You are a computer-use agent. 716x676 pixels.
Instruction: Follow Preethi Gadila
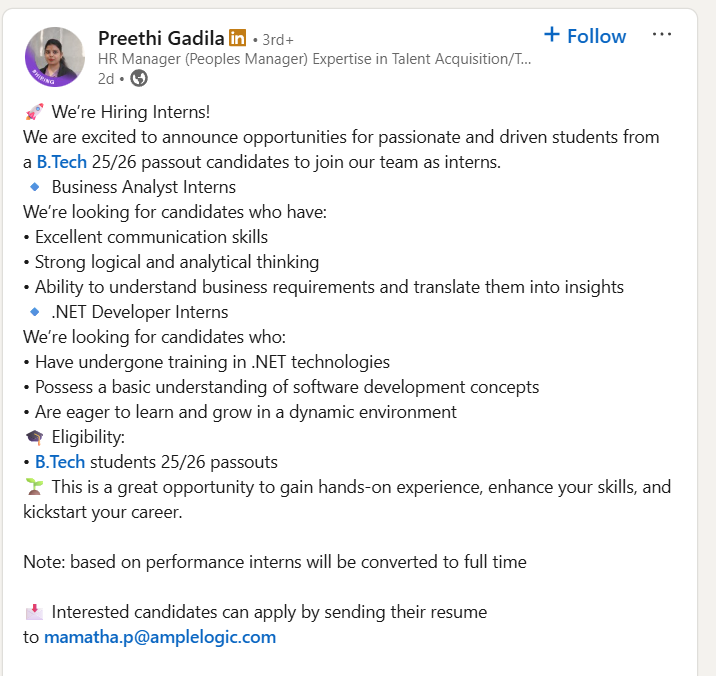tap(585, 36)
